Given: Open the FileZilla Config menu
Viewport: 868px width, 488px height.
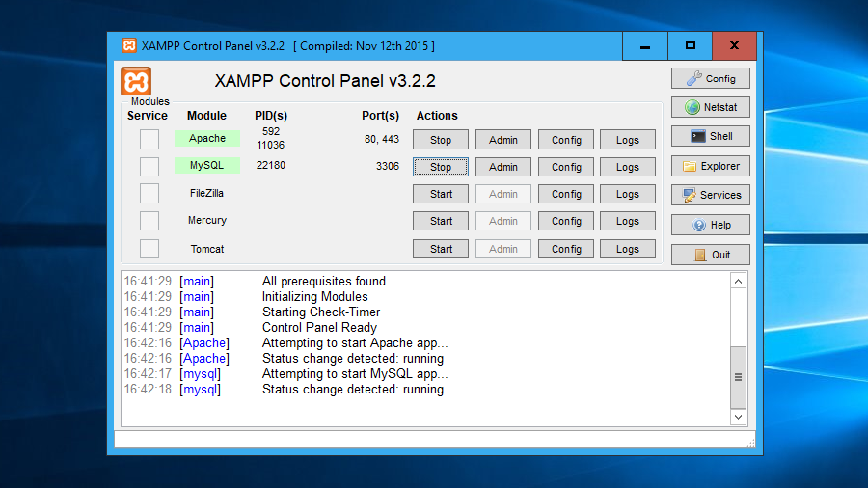Looking at the screenshot, I should click(566, 194).
